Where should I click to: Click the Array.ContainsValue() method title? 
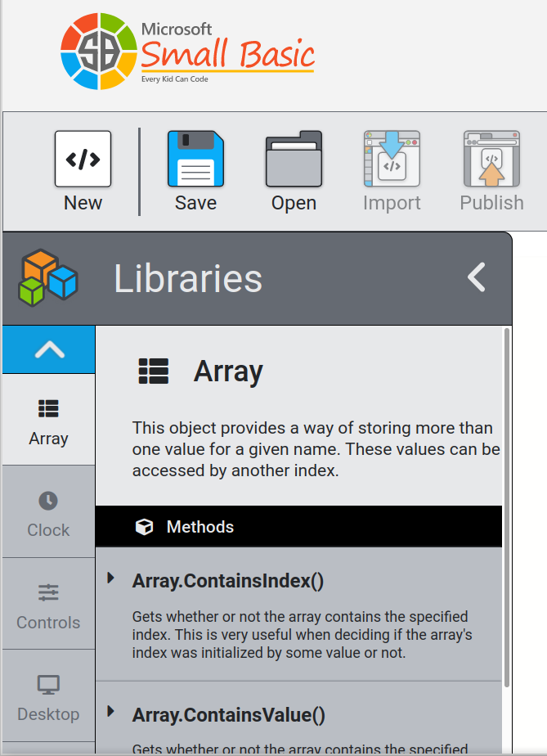tap(229, 715)
